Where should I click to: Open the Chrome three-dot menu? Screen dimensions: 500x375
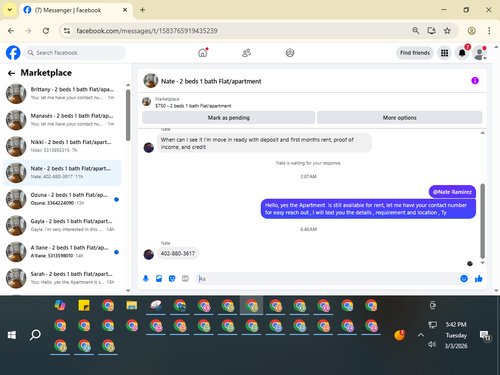pos(489,31)
